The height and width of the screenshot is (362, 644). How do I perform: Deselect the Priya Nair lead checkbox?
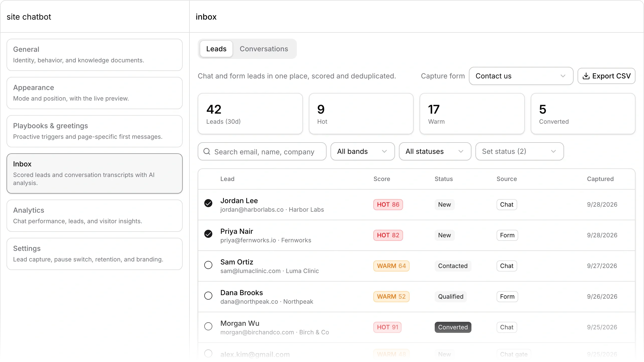click(208, 234)
